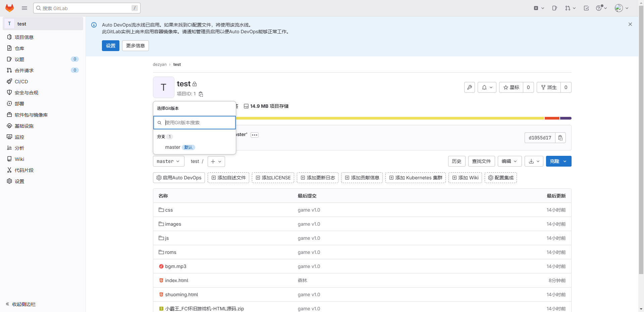Copy the project ID with the clipboard icon
This screenshot has width=644, height=312.
pos(201,94)
